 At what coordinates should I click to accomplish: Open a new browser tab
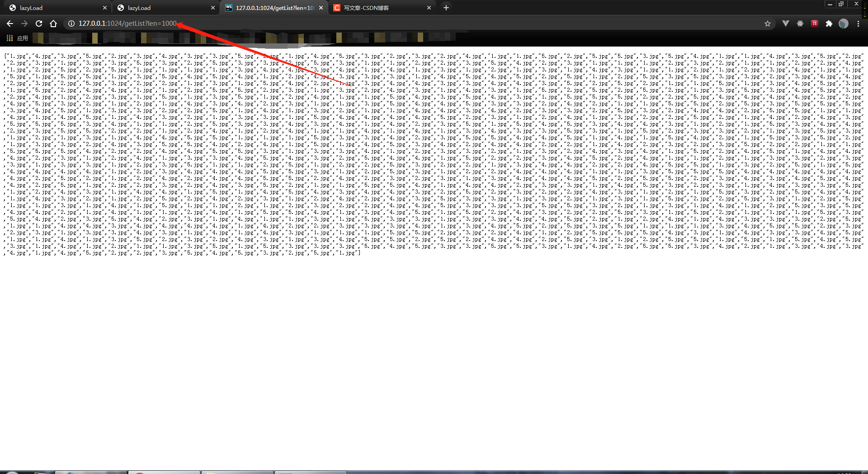(x=446, y=8)
